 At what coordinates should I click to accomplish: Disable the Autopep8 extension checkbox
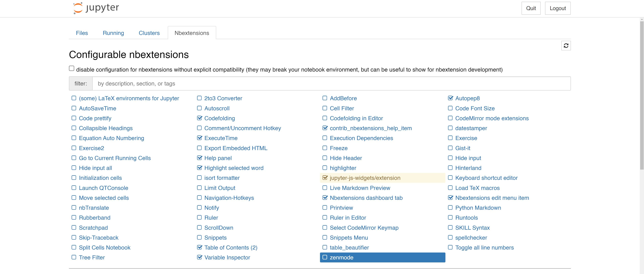(x=450, y=98)
